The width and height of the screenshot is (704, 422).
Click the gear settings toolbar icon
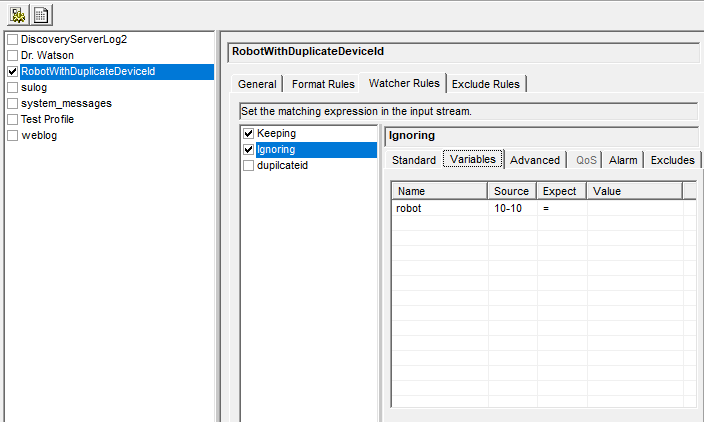(x=19, y=15)
